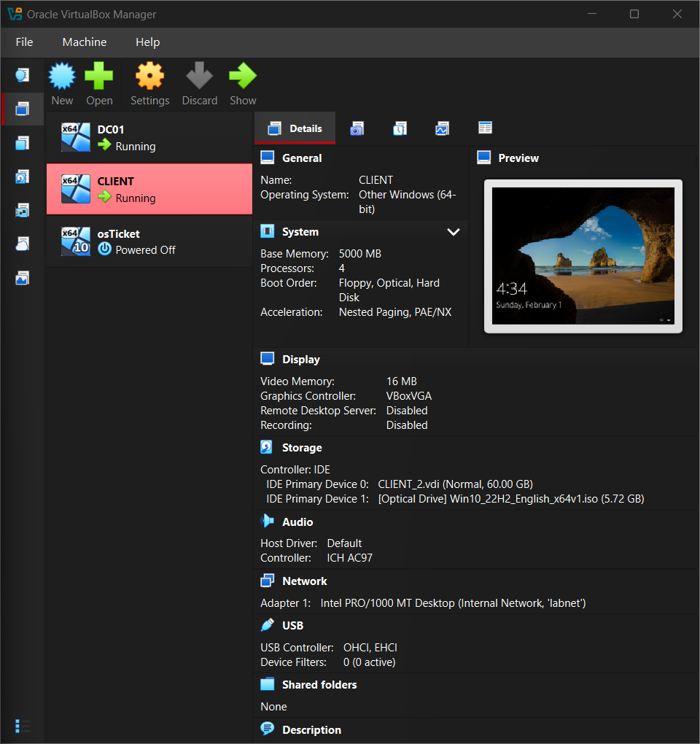Switch to the Activity graph tab
700x744 pixels.
(x=442, y=128)
